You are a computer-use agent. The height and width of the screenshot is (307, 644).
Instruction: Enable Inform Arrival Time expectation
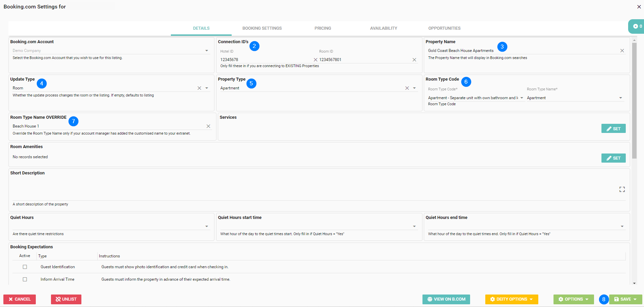tap(25, 279)
